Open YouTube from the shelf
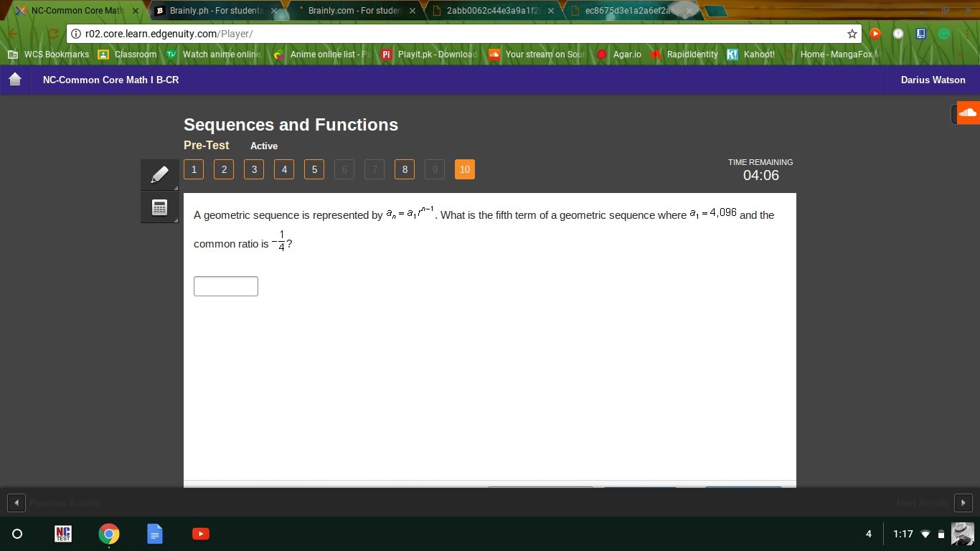 (201, 534)
